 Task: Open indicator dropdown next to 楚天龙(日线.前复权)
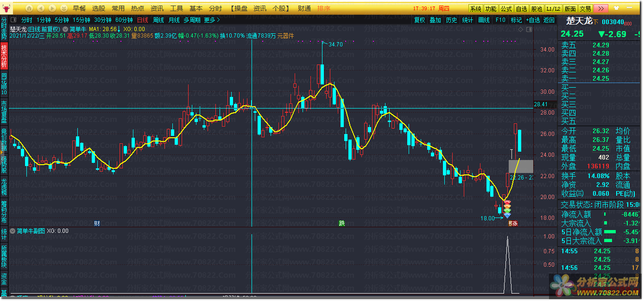[x=65, y=29]
